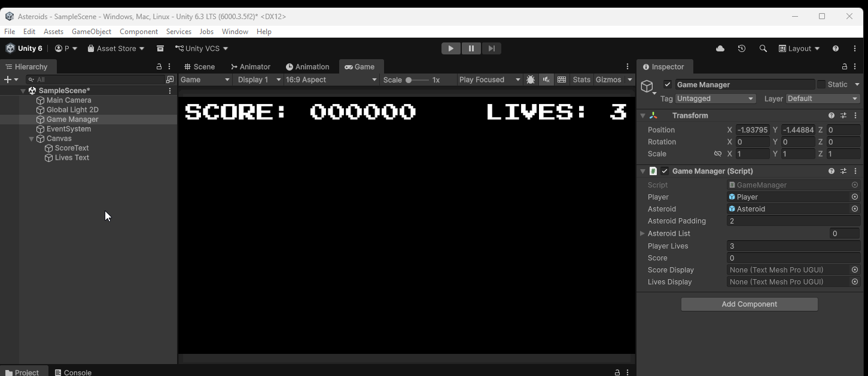868x376 pixels.
Task: Switch to the Scene tab
Action: pyautogui.click(x=200, y=67)
